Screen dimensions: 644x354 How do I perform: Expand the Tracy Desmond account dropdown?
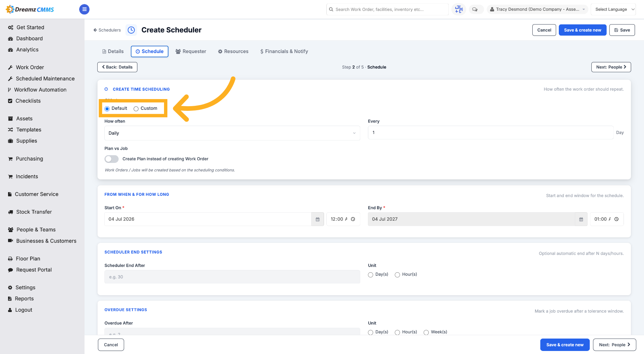537,9
